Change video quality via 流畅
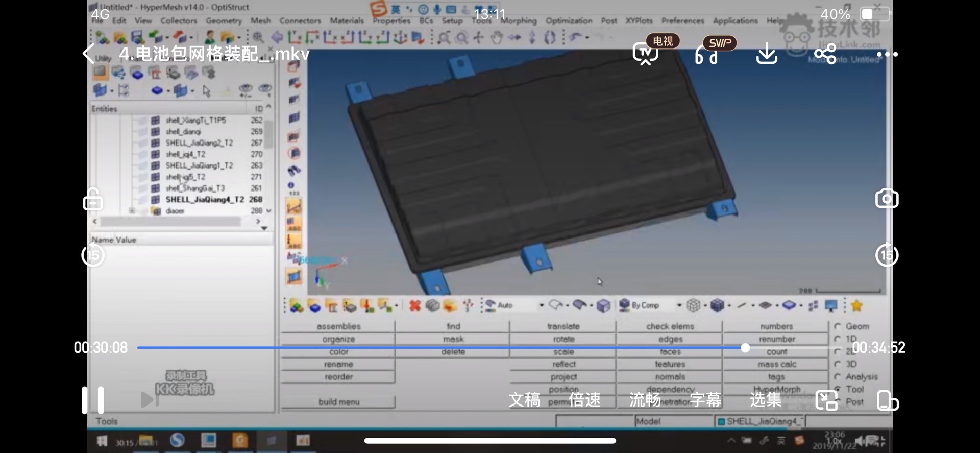Image resolution: width=980 pixels, height=453 pixels. tap(645, 399)
